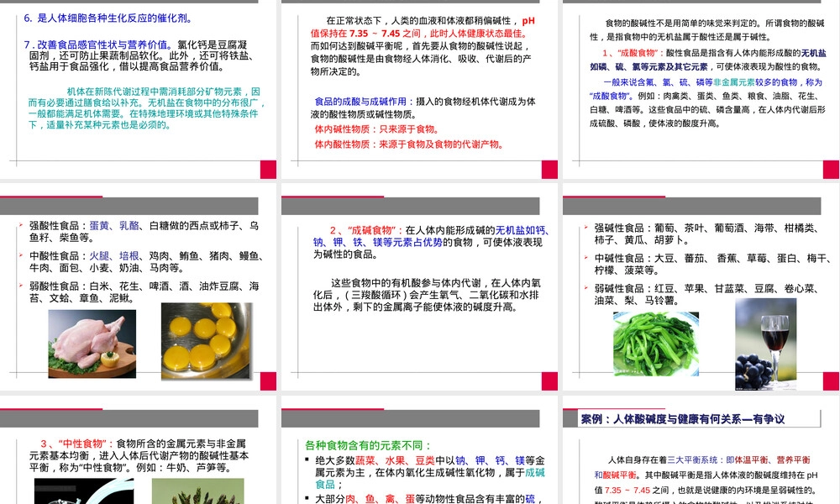This screenshot has width=840, height=504.
Task: Click the teal paragraph starting '机体在新陈代谢过程中'
Action: pos(146,108)
